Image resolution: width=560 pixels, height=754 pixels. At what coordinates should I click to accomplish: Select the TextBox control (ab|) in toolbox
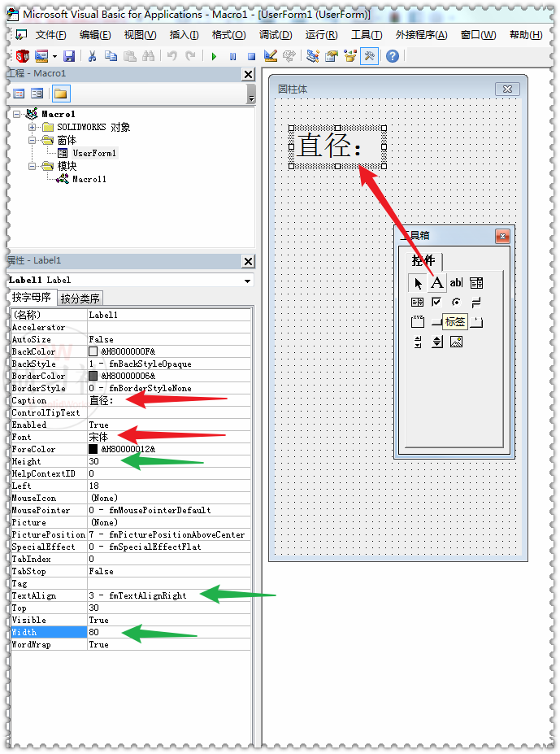click(x=456, y=283)
